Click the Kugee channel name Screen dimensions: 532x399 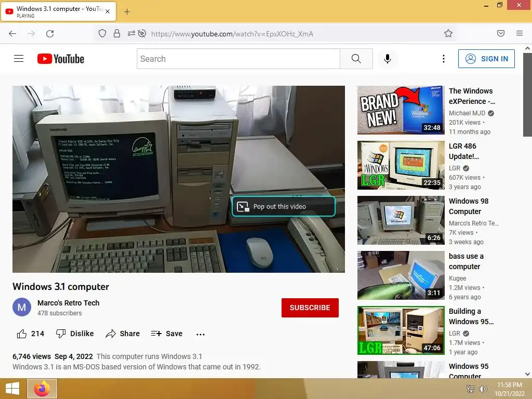(457, 278)
